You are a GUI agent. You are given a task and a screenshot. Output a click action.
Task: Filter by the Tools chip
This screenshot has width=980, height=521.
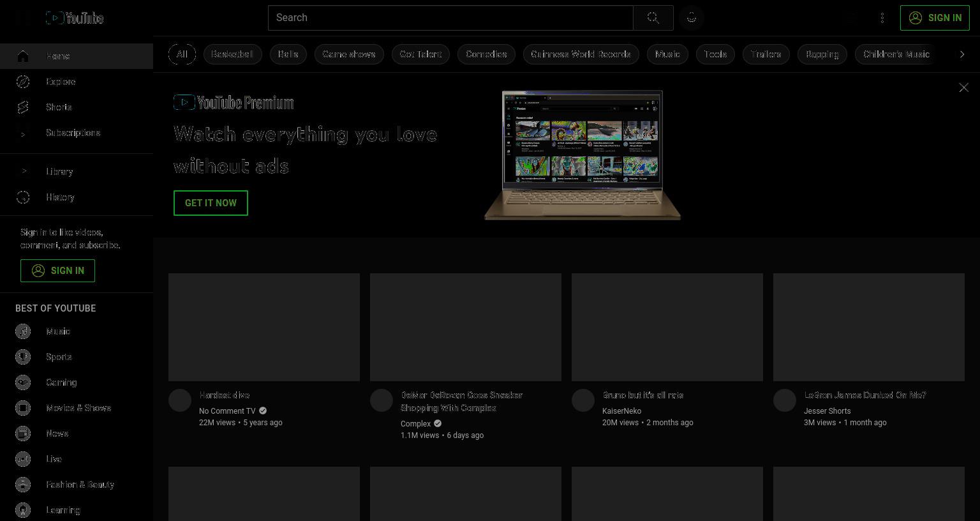(x=715, y=54)
